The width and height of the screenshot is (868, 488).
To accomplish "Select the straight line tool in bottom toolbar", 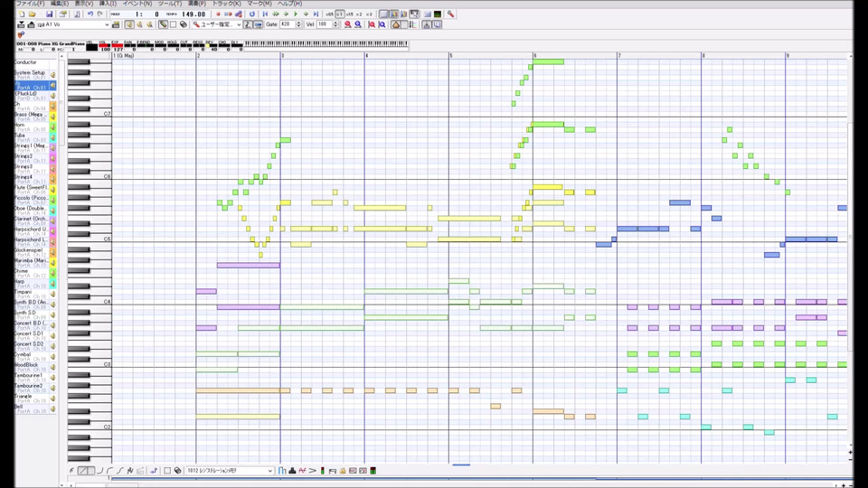I will point(82,470).
